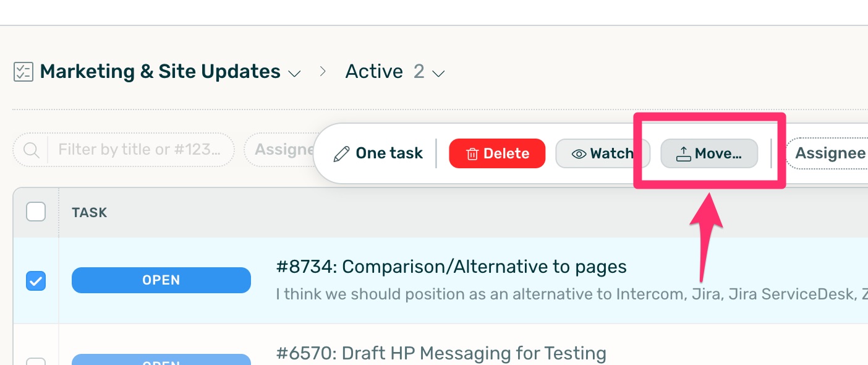Open task #6570: Draft HP Messaging for Testing

point(441,353)
